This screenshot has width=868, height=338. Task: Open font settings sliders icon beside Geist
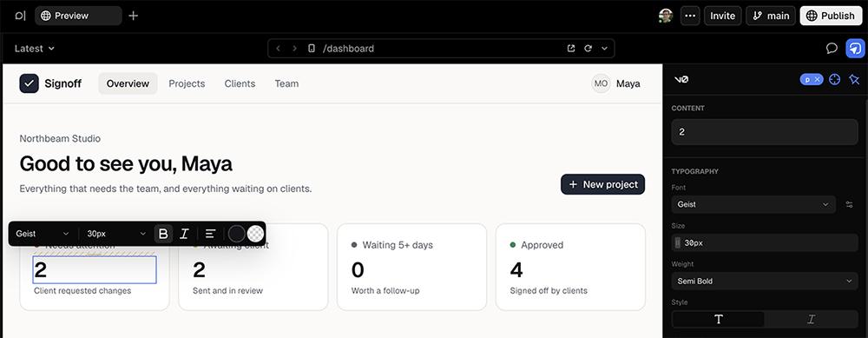849,204
